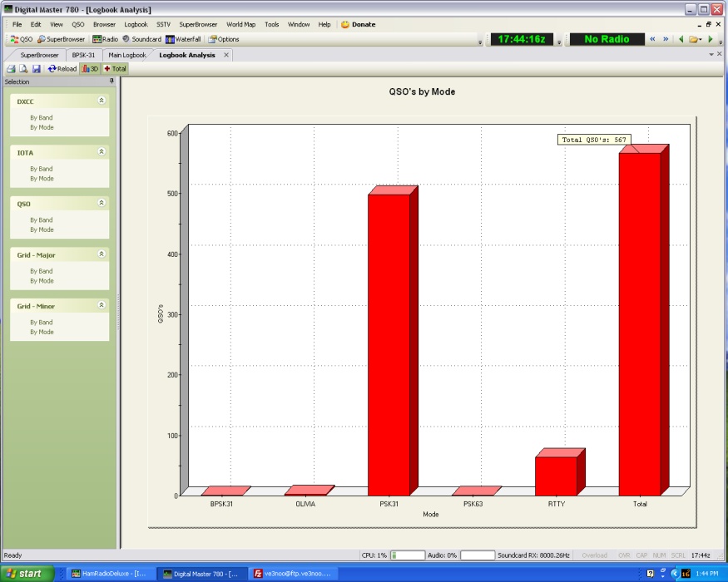The height and width of the screenshot is (582, 728).
Task: Switch to the BPSK-31 tab
Action: [83, 55]
